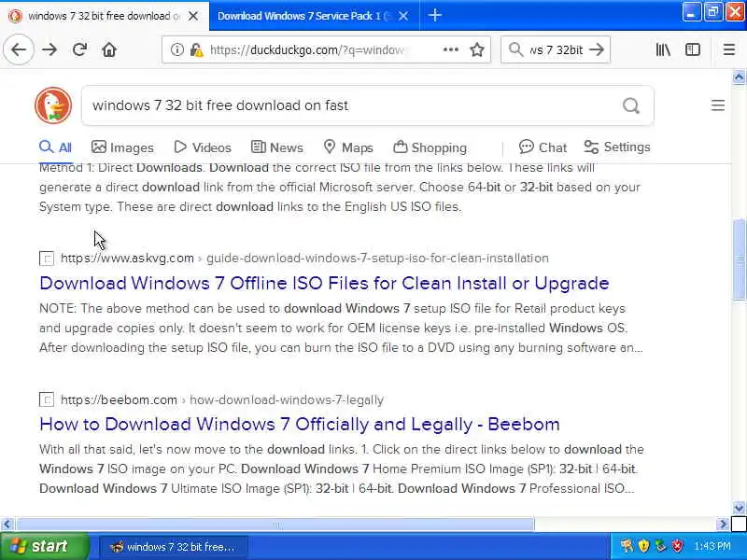The width and height of the screenshot is (747, 560).
Task: Click the browser forward arrow
Action: pyautogui.click(x=49, y=49)
